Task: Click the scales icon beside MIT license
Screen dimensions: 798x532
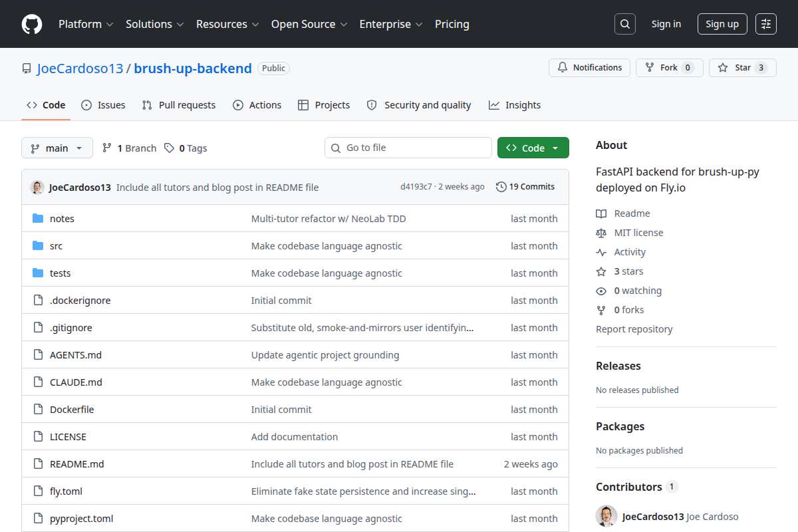Action: coord(601,233)
